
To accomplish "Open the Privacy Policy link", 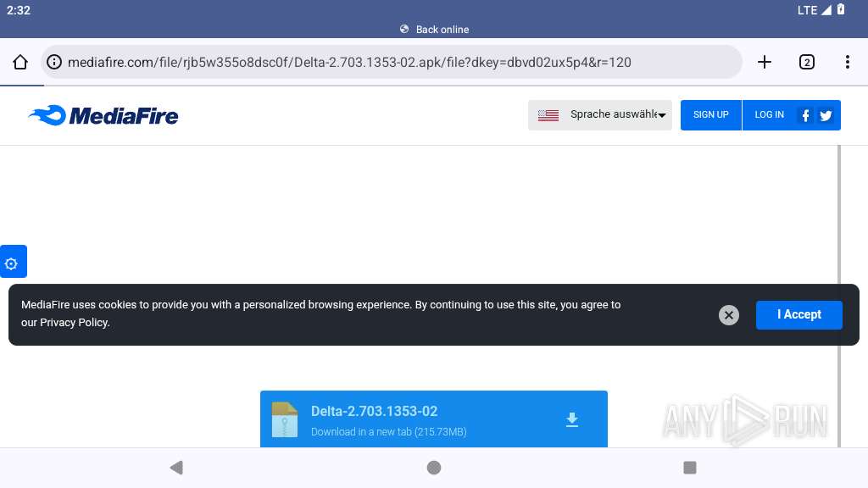I will pyautogui.click(x=75, y=323).
